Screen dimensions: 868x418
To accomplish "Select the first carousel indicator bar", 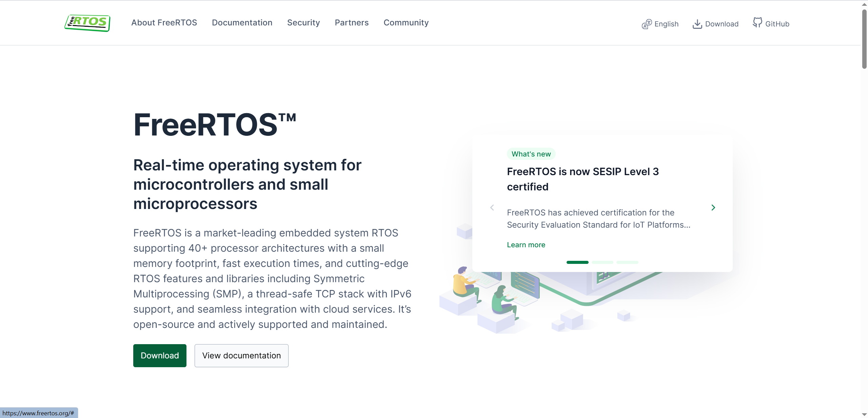I will click(577, 262).
